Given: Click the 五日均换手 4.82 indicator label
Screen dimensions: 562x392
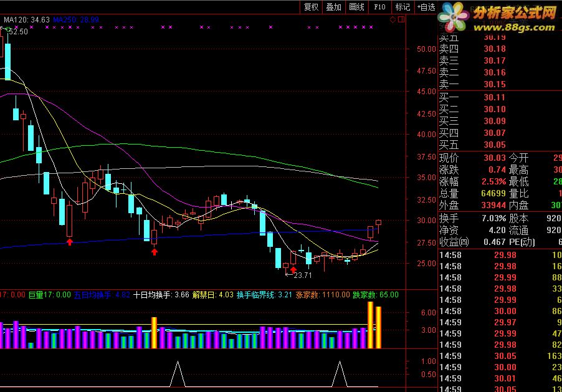Looking at the screenshot, I should 102,295.
